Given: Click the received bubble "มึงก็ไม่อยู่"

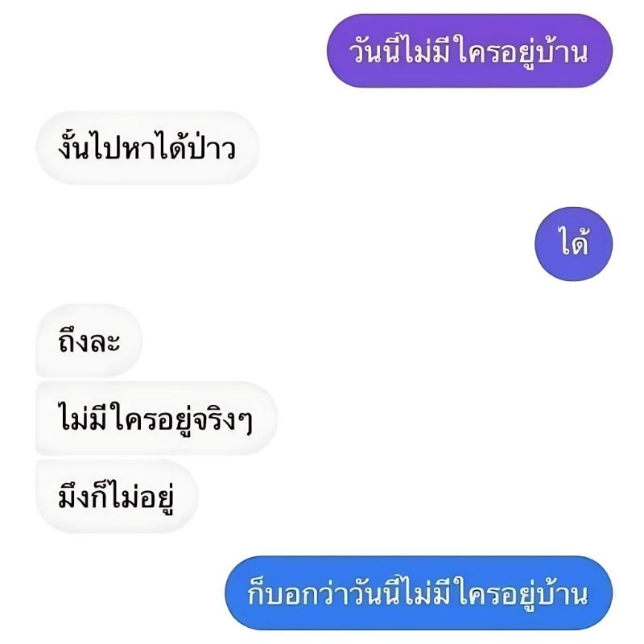Looking at the screenshot, I should [x=117, y=496].
